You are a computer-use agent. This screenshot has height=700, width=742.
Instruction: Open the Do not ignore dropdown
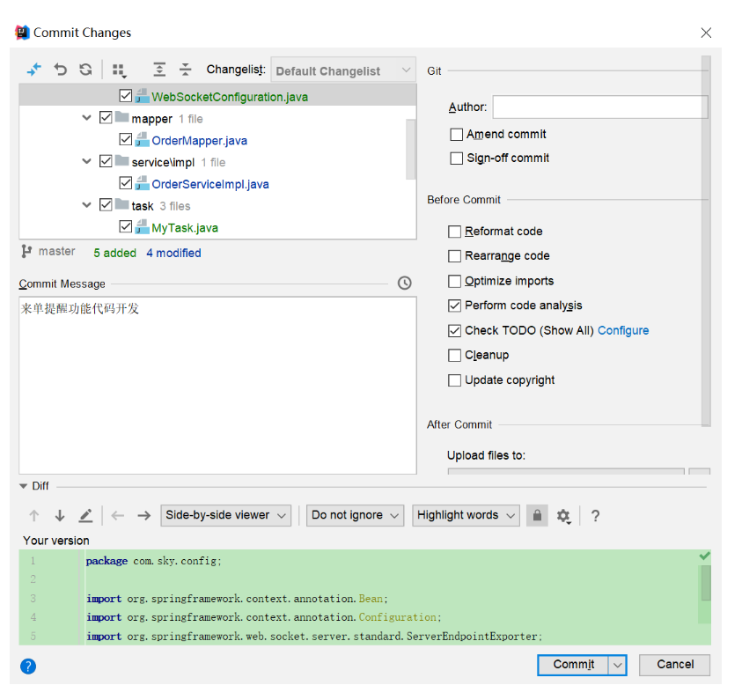[x=355, y=515]
